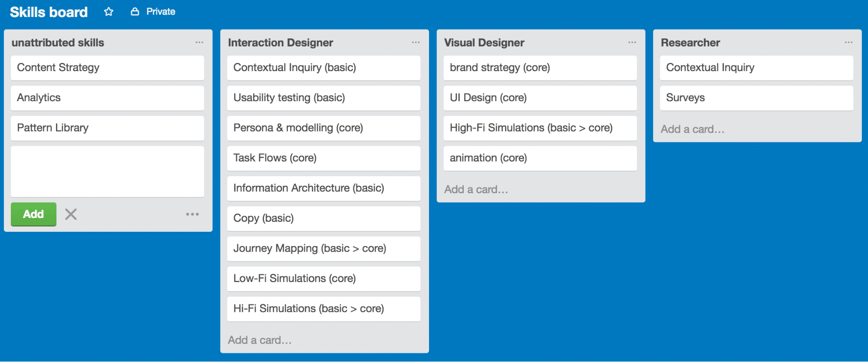The width and height of the screenshot is (868, 362).
Task: Open the Pattern Library card
Action: pyautogui.click(x=107, y=128)
